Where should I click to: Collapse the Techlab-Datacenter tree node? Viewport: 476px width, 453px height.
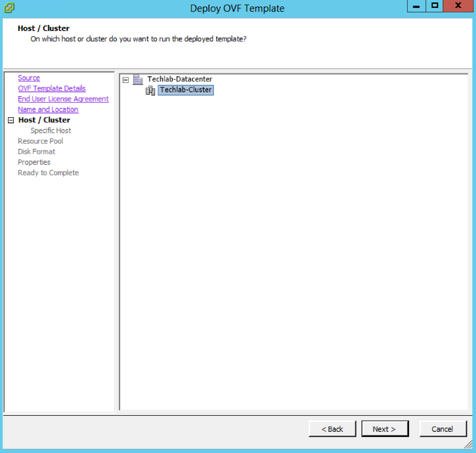click(x=126, y=80)
